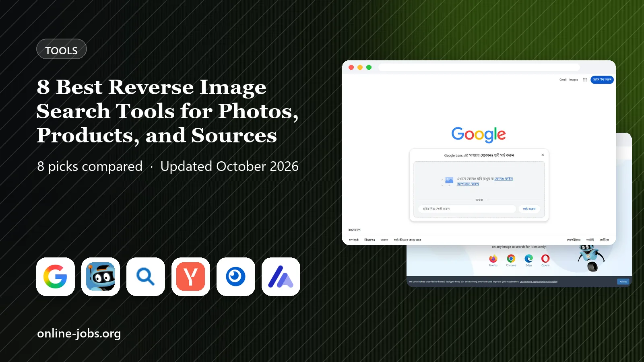This screenshot has width=644, height=362.
Task: Click the গোপনীয়তা footer link
Action: [x=574, y=240]
